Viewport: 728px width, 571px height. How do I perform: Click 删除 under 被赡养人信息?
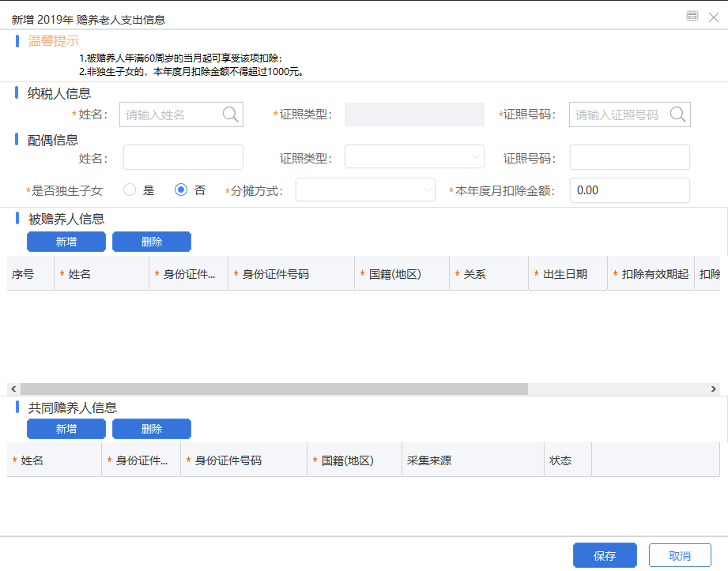click(152, 242)
